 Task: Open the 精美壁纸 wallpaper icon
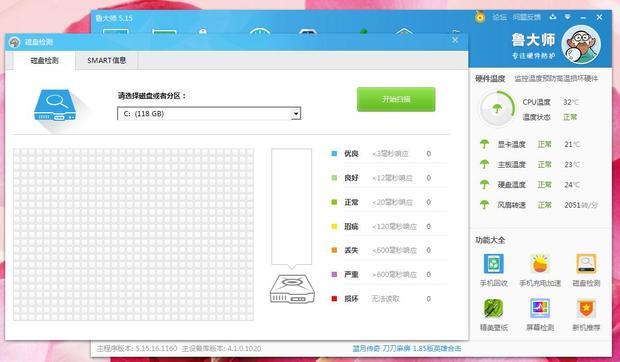click(493, 308)
